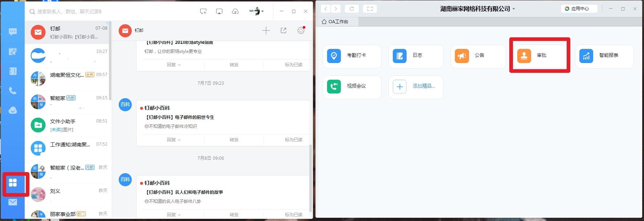Open the phone call tab in sidebar
Viewport: 644px width, 221px height.
pos(13,91)
